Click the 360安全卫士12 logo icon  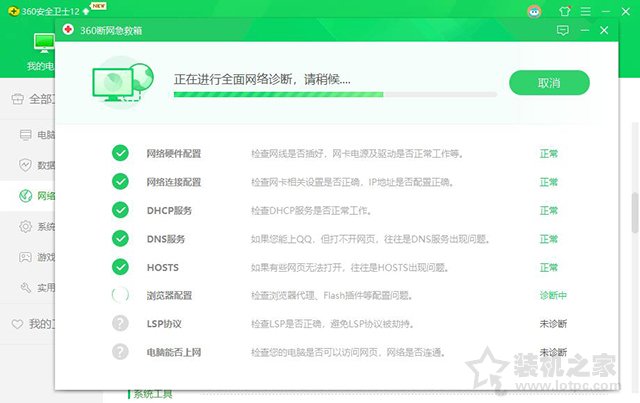13,11
